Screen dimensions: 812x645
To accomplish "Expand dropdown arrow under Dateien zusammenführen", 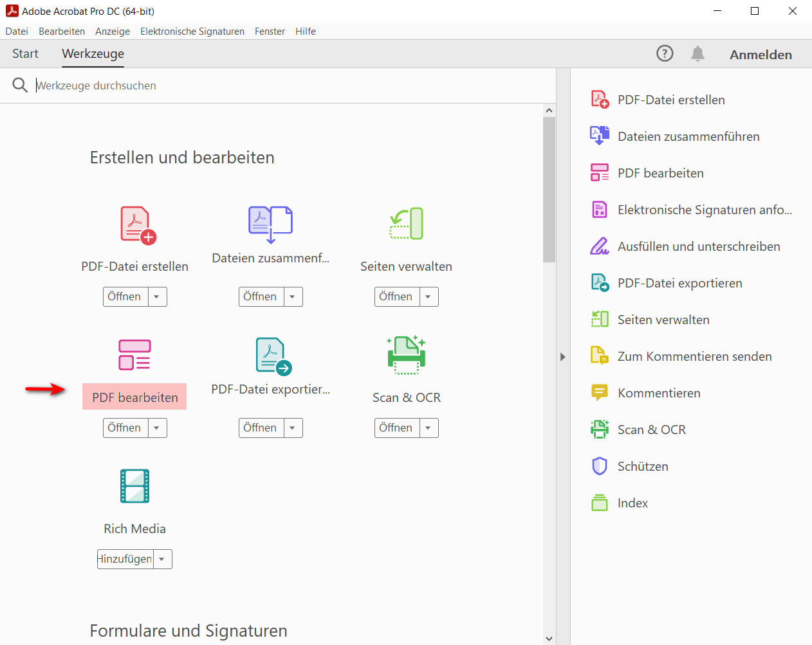I will coord(293,296).
